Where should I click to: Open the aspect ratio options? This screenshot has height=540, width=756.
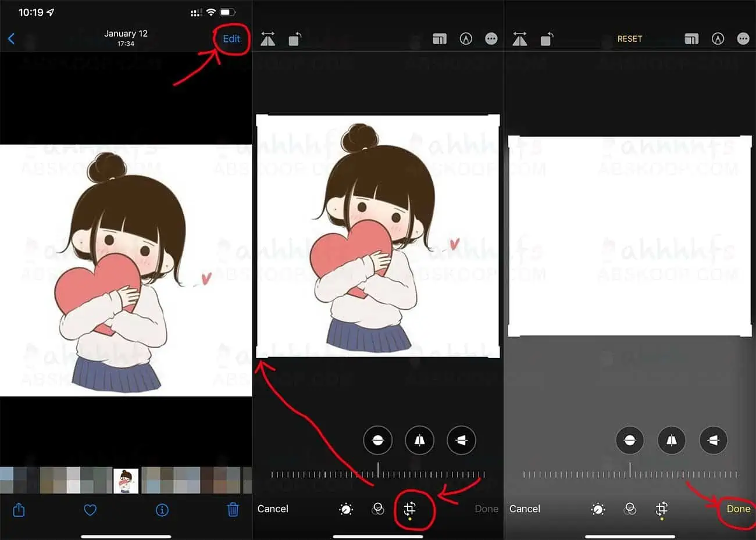coord(440,38)
